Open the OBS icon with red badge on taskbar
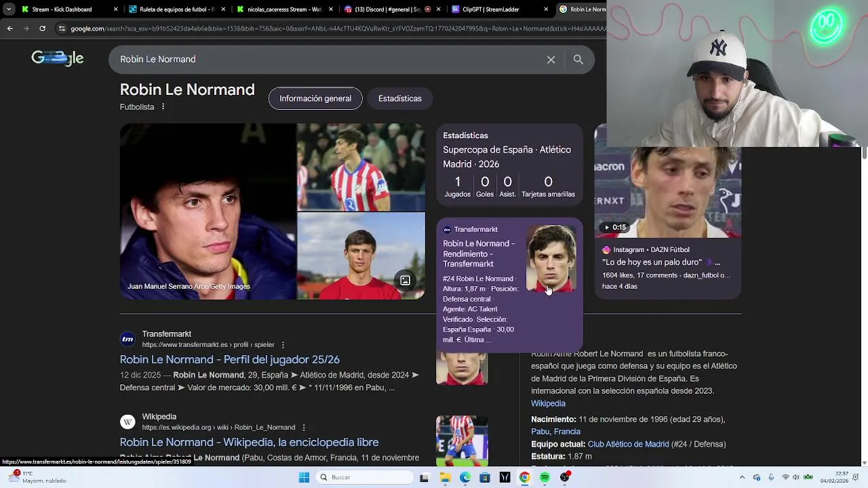 coord(565,477)
